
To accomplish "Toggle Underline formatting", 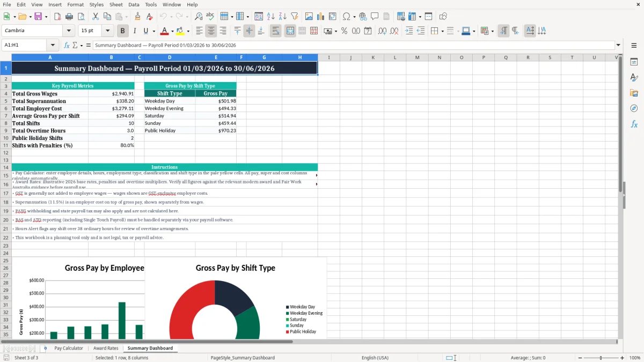I will (146, 31).
